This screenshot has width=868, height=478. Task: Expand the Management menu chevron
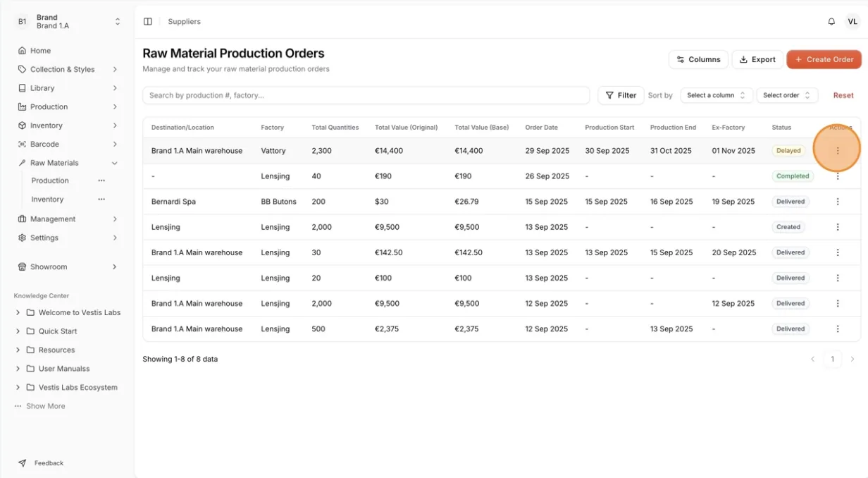[x=115, y=219]
